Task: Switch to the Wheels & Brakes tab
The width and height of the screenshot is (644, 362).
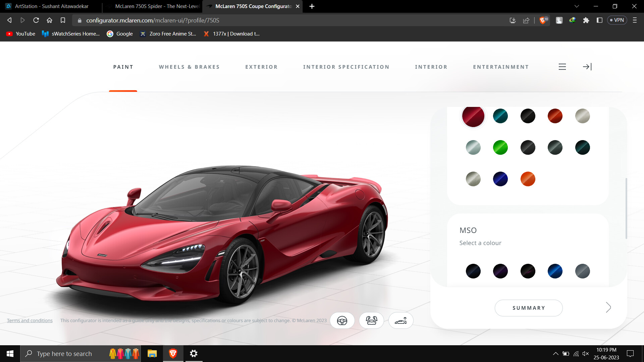Action: [x=189, y=67]
